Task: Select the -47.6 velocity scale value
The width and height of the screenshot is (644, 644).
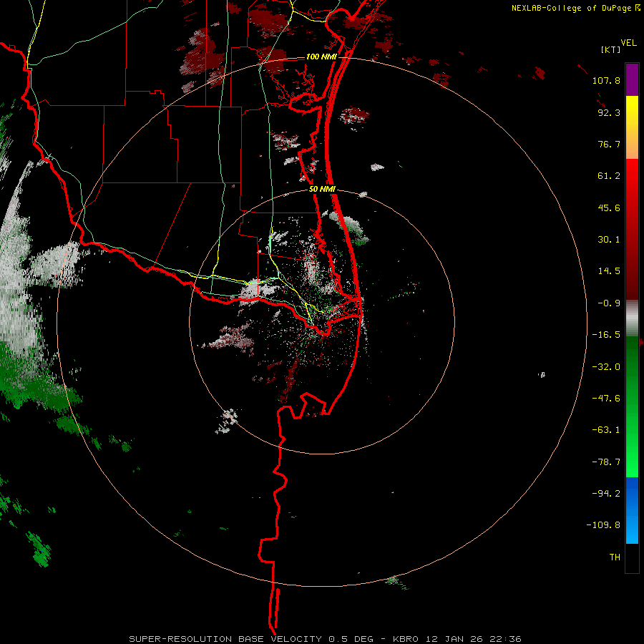Action: tap(606, 399)
